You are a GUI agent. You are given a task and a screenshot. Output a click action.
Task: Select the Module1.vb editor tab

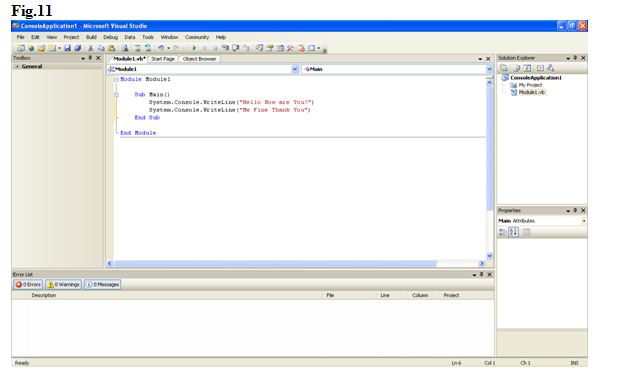pyautogui.click(x=129, y=59)
